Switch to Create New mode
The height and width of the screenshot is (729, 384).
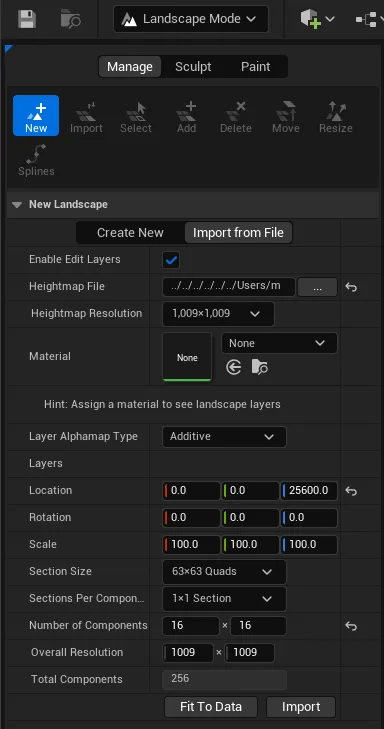point(130,232)
